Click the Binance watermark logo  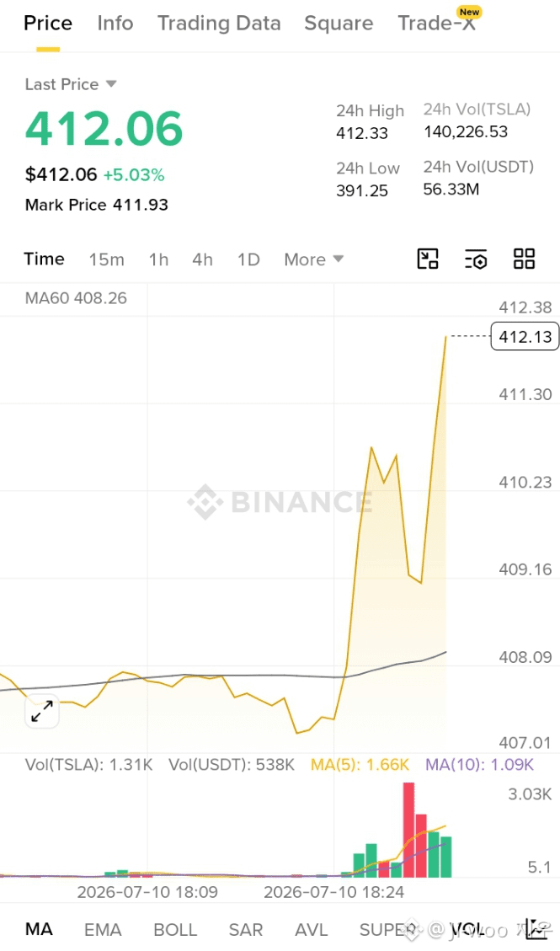pos(280,502)
